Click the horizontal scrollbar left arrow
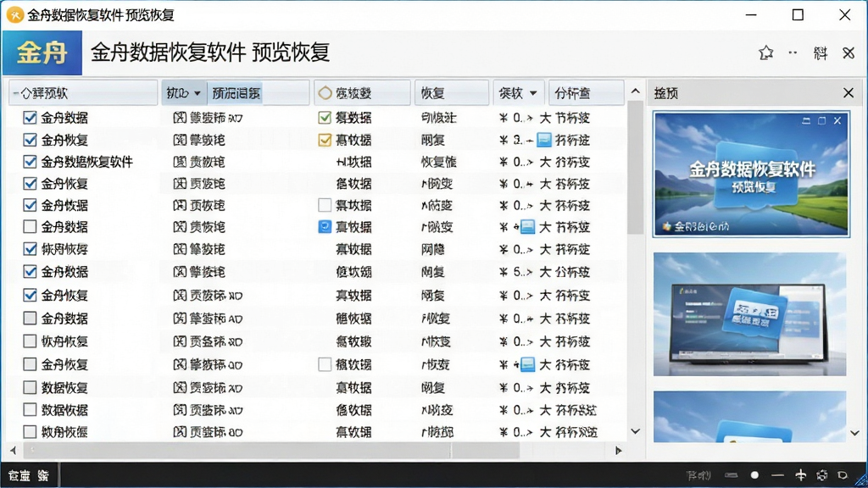Image resolution: width=868 pixels, height=488 pixels. (14, 451)
